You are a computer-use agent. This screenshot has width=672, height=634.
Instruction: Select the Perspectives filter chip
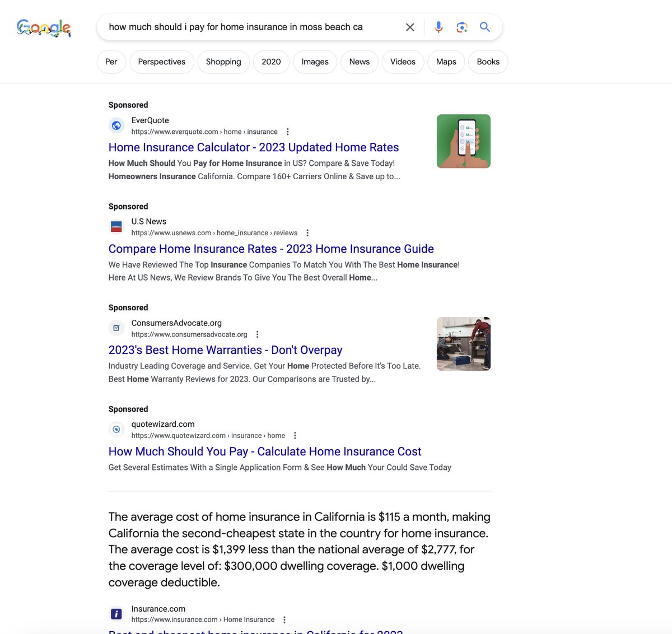162,62
